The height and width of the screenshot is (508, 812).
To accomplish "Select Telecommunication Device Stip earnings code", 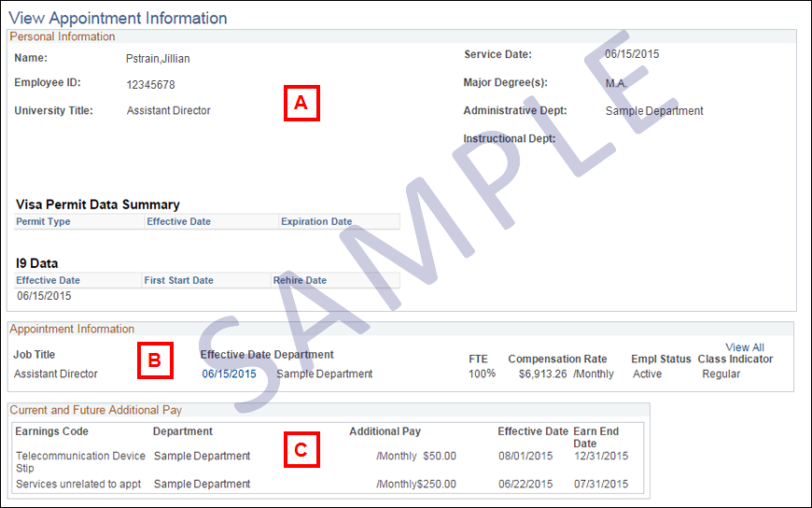I will 81,462.
